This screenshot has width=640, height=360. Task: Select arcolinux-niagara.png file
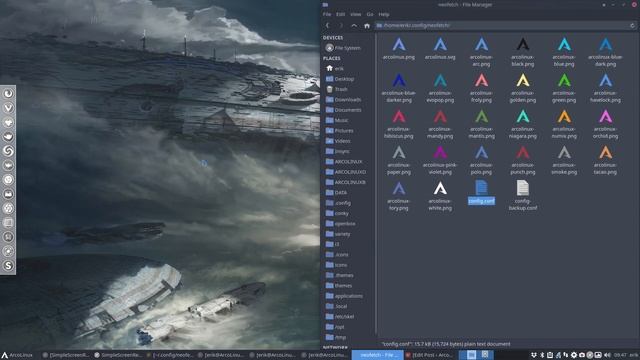click(523, 124)
